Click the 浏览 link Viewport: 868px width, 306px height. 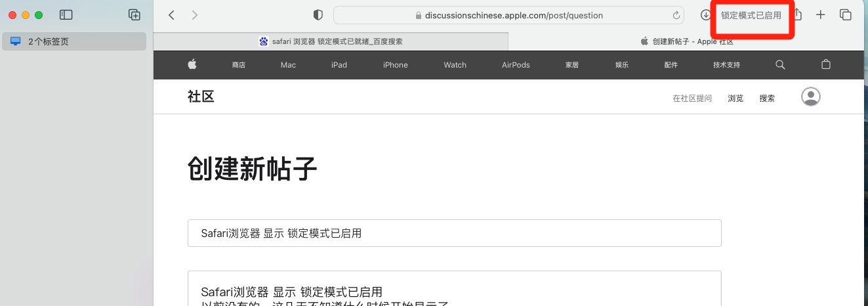pos(735,98)
